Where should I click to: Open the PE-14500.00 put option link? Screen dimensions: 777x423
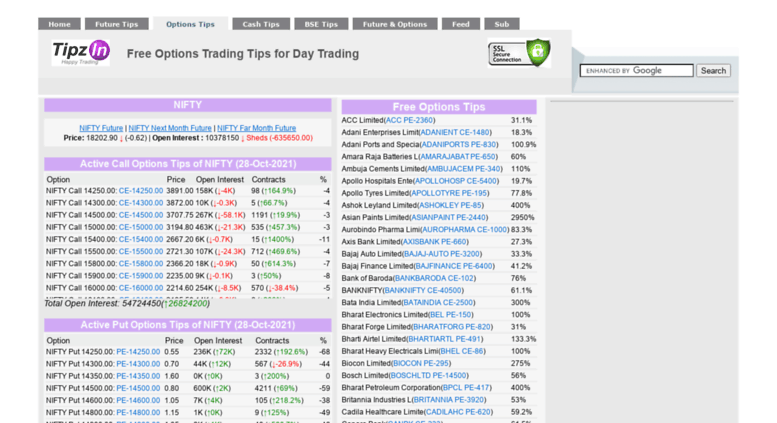pos(138,388)
